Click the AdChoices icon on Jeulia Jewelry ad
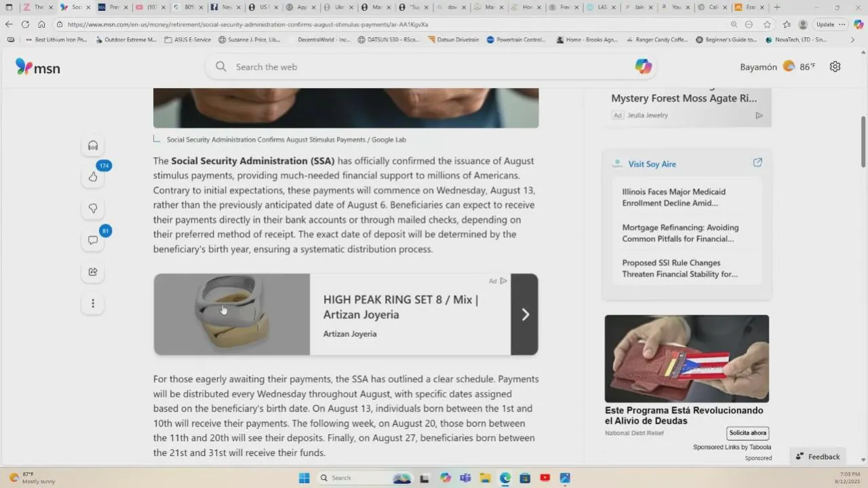Screen dimensions: 868x488 (x=759, y=115)
